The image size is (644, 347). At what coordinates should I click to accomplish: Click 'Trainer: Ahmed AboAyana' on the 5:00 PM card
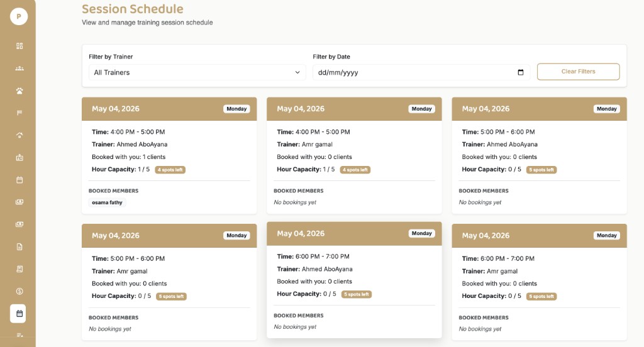coord(500,144)
